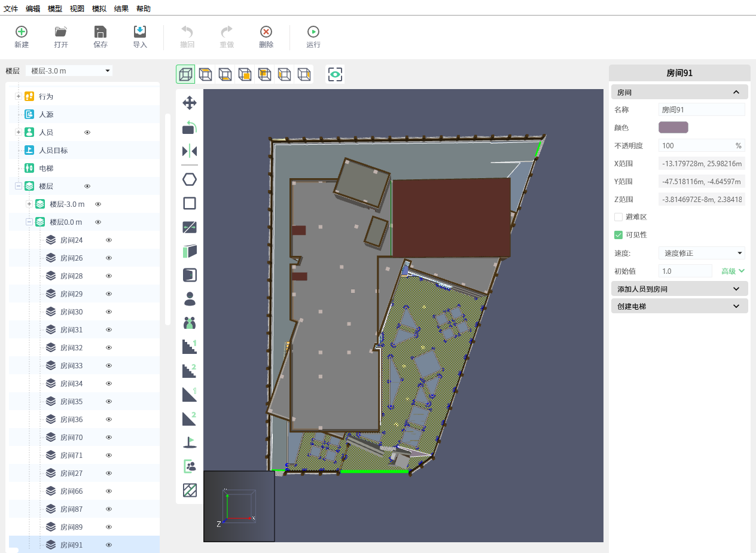Image resolution: width=756 pixels, height=553 pixels.
Task: Click the 名称 field containing 房间91
Action: [702, 109]
